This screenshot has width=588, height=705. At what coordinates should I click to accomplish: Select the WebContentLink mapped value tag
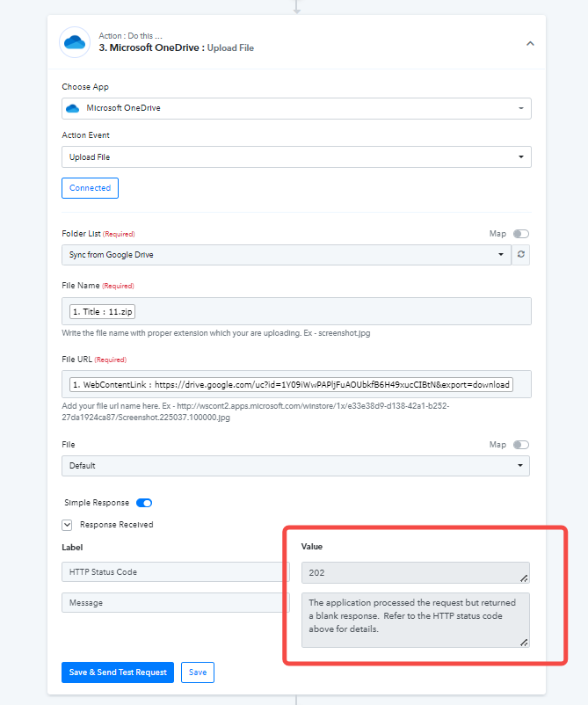point(291,385)
